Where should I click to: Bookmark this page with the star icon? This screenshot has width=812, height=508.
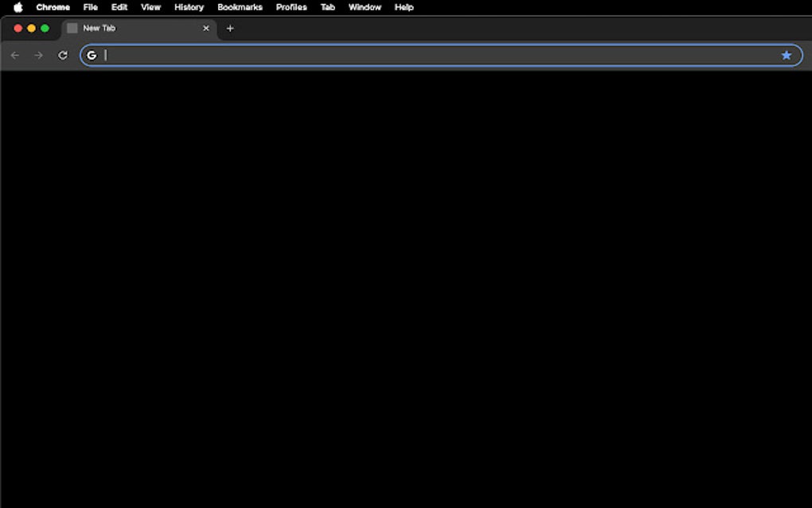pyautogui.click(x=787, y=55)
